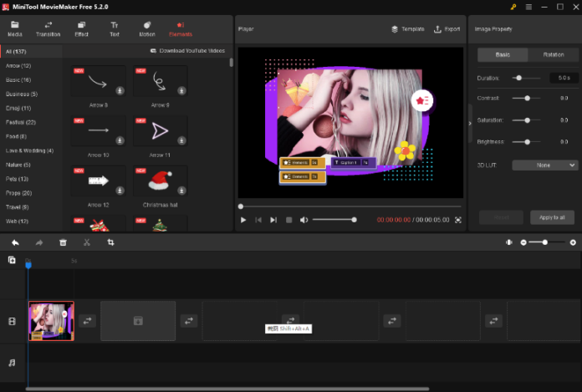
Task: Adjust the player volume slider
Action: click(x=334, y=220)
